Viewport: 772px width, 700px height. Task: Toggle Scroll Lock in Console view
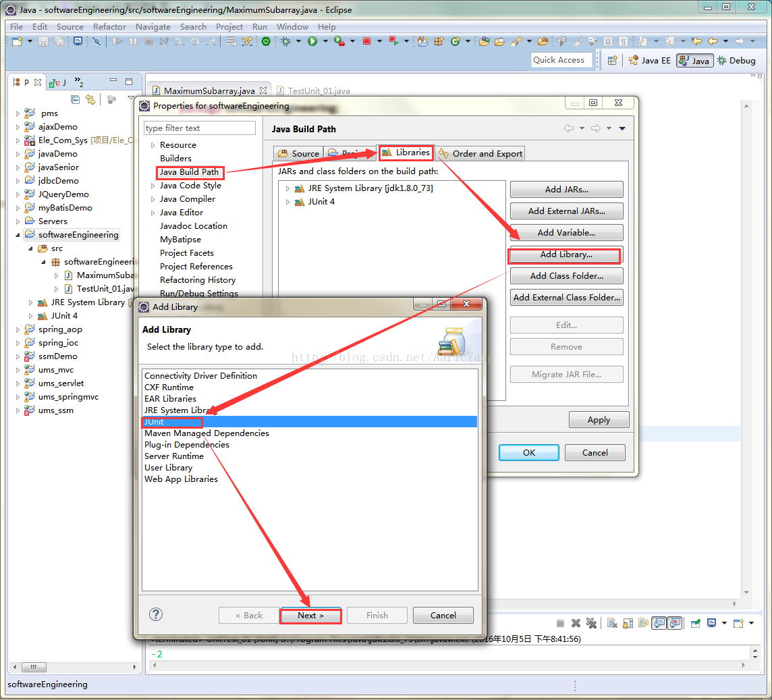(628, 623)
